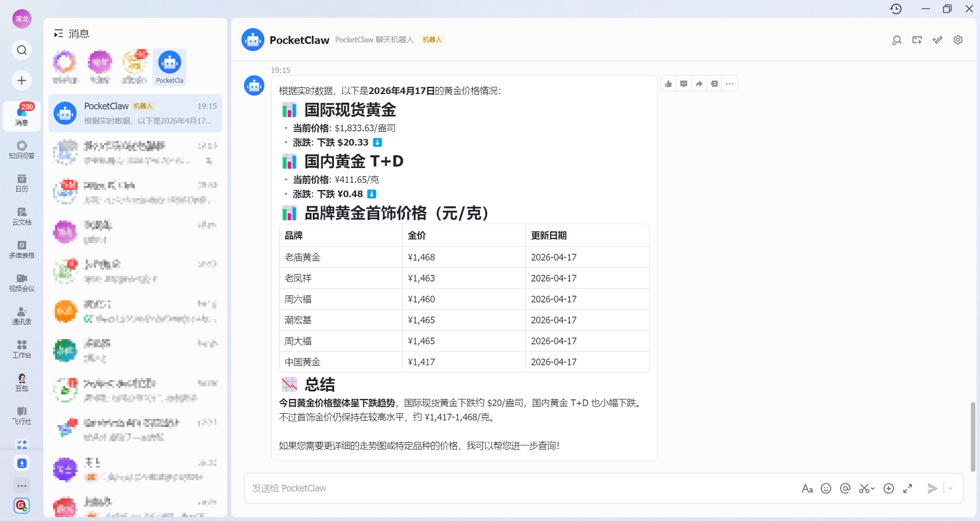Click the 国际现货黄金 heading

350,110
